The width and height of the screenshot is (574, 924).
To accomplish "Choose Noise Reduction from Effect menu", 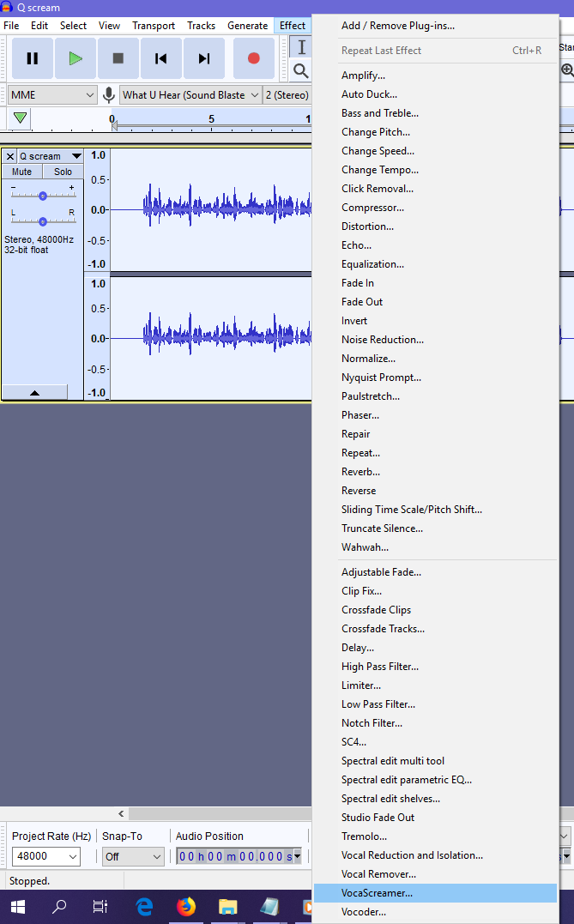I will pos(382,340).
